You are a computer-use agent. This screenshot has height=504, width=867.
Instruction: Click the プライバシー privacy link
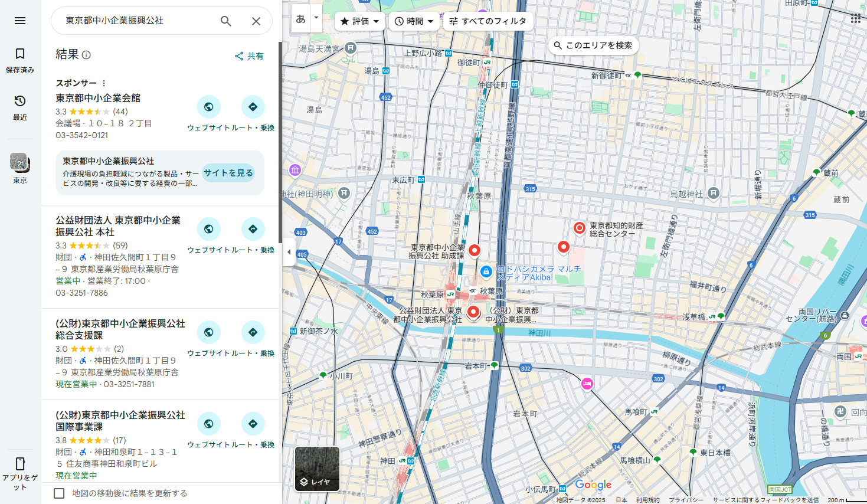point(686,500)
